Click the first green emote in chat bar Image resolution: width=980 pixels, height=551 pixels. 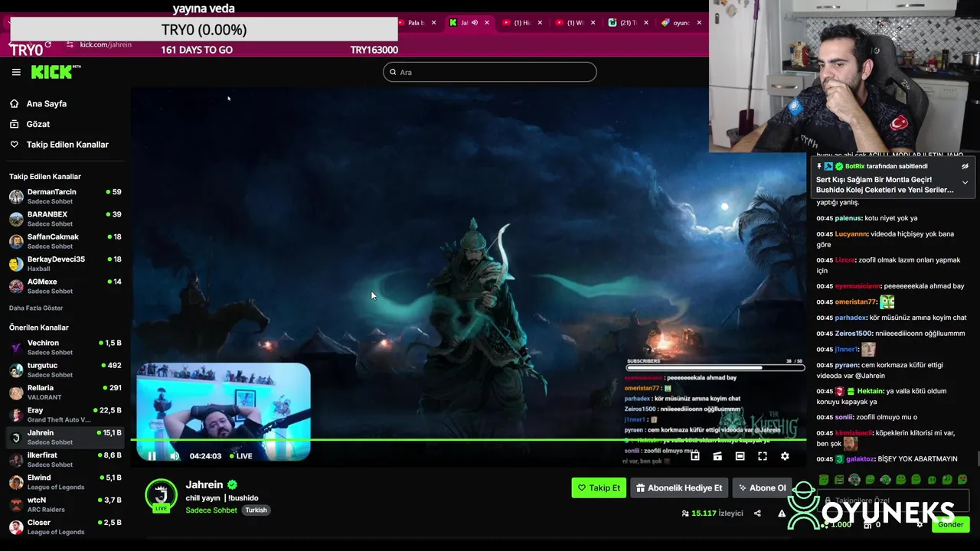click(x=824, y=480)
